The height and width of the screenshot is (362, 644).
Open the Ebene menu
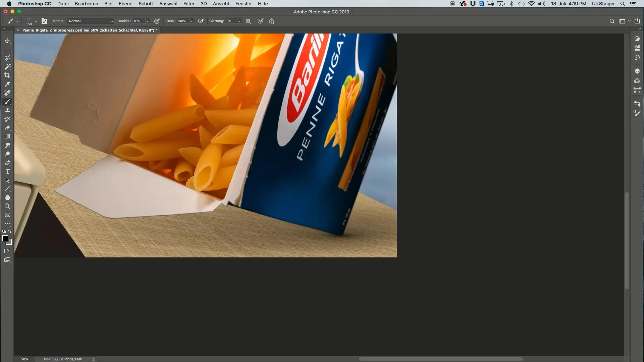[125, 4]
